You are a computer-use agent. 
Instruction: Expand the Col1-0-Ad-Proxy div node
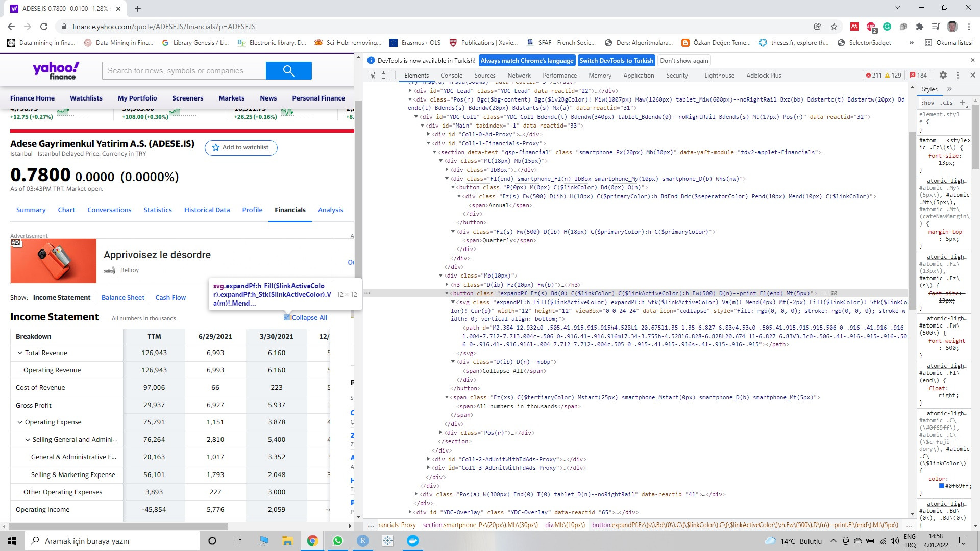click(x=428, y=134)
